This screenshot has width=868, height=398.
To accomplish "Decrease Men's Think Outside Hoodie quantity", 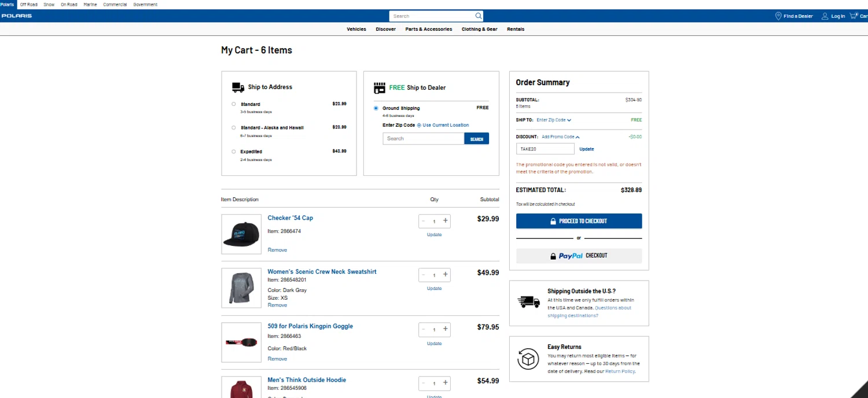I will tap(424, 383).
